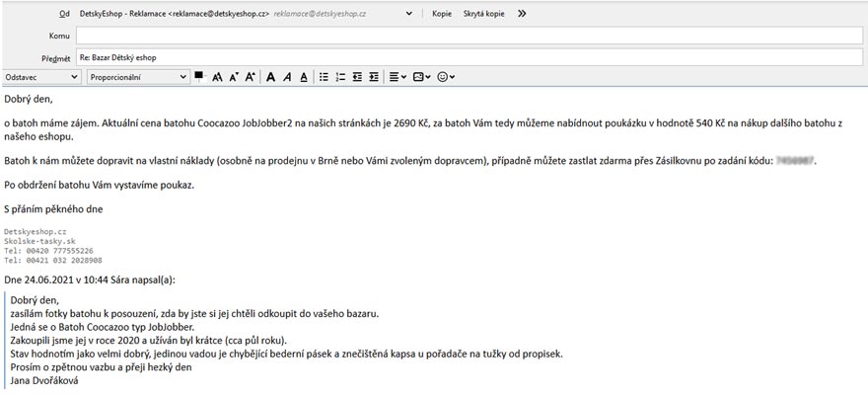
Task: Open the text alignment dropdown
Action: 397,76
